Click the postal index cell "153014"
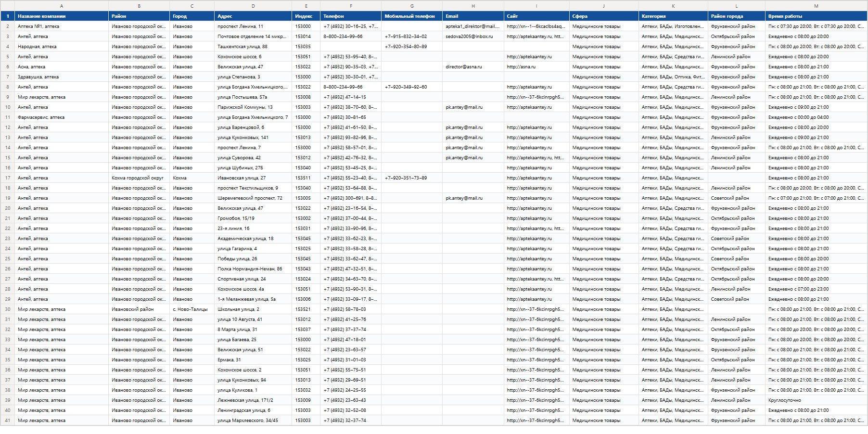This screenshot has width=868, height=434. coord(306,37)
